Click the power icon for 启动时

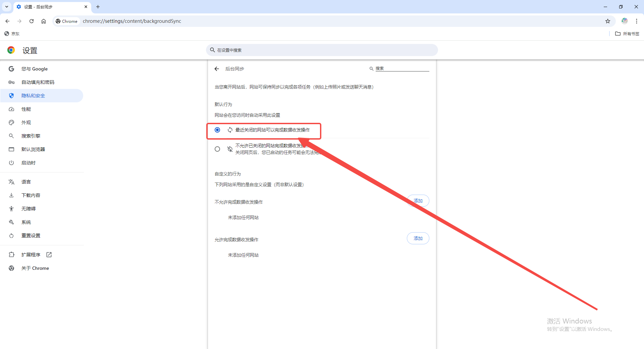point(11,163)
